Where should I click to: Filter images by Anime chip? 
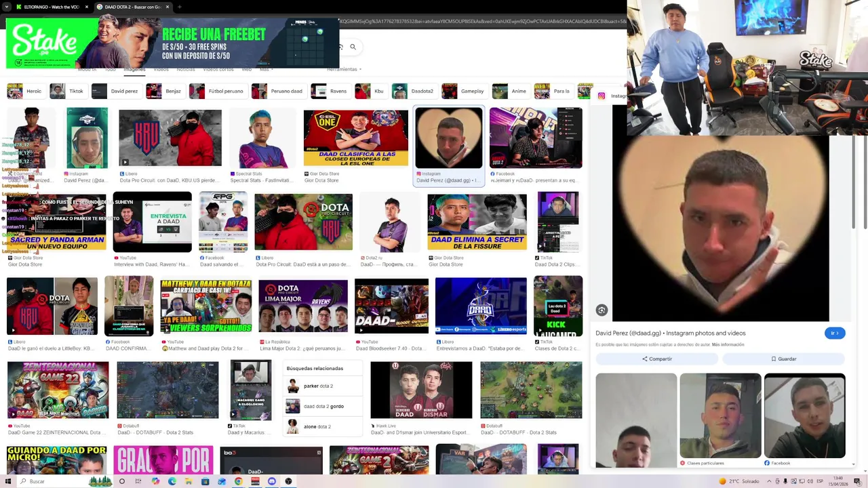tap(511, 91)
